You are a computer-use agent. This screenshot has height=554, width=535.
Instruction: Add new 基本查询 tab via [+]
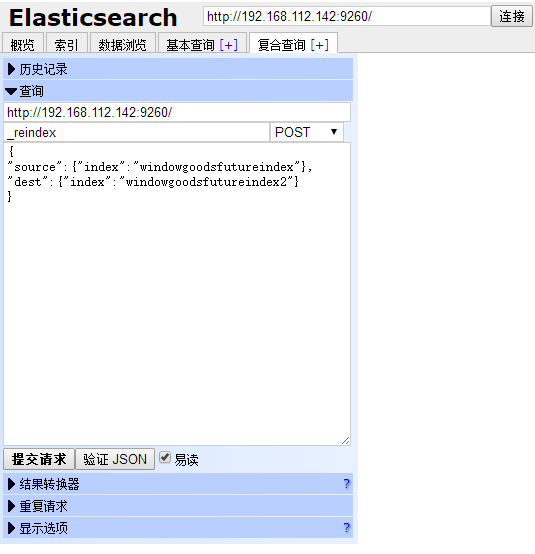229,45
